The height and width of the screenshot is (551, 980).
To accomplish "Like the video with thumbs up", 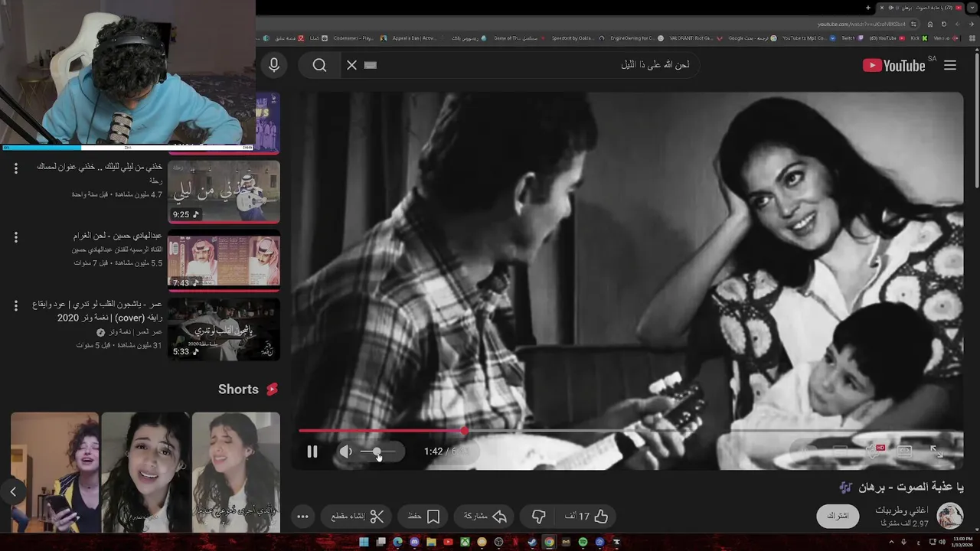I will coord(586,517).
